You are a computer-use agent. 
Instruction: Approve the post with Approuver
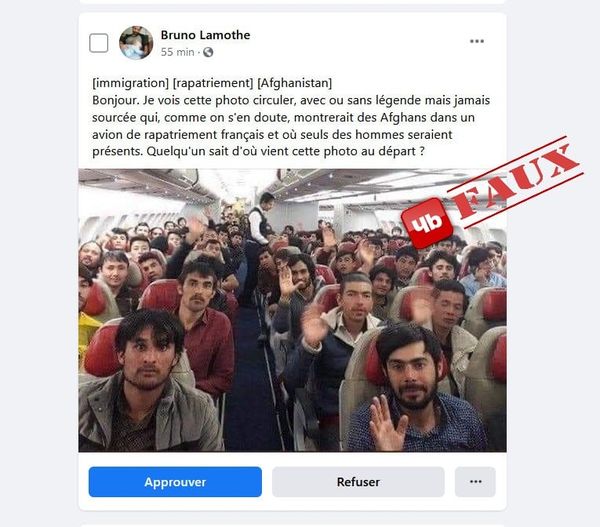[175, 482]
